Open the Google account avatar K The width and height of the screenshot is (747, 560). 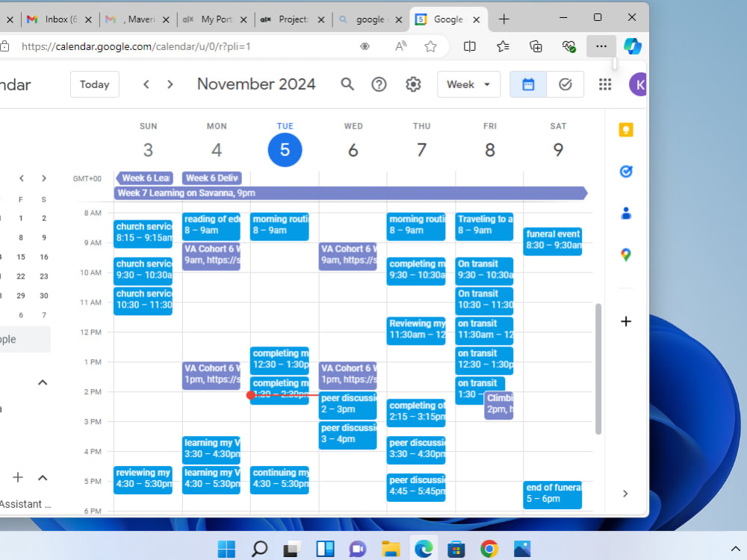pos(638,85)
